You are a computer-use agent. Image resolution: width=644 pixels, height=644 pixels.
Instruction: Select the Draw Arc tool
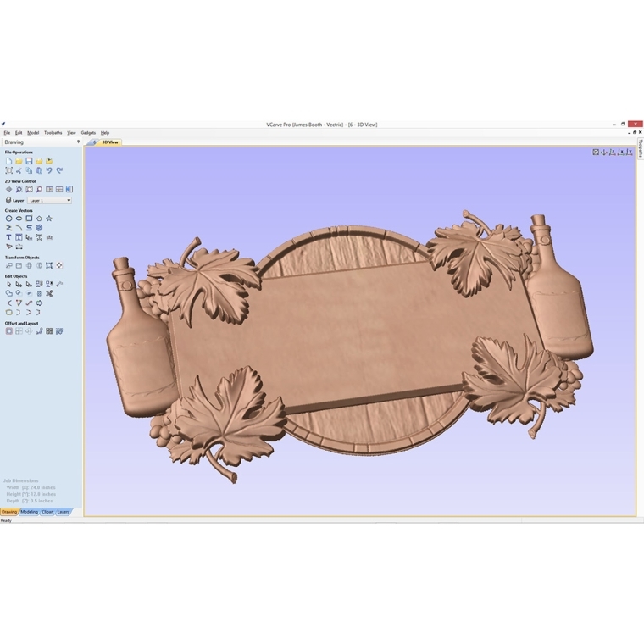pyautogui.click(x=19, y=228)
